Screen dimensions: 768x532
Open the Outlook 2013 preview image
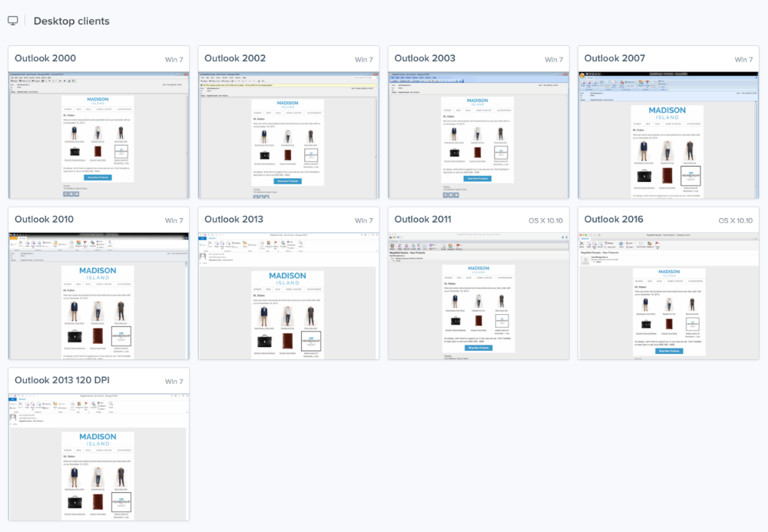288,296
